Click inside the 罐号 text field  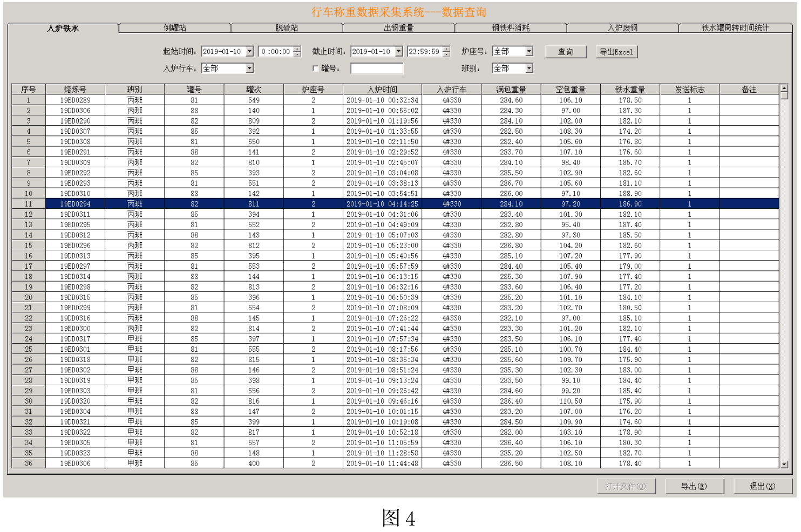376,69
